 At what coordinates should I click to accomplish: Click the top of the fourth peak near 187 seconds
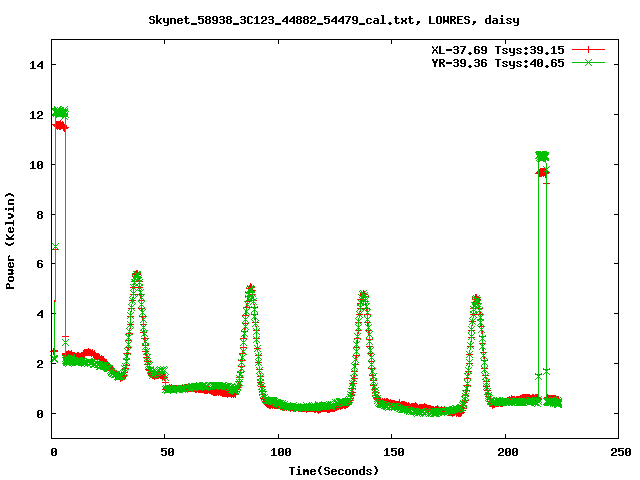coord(476,299)
